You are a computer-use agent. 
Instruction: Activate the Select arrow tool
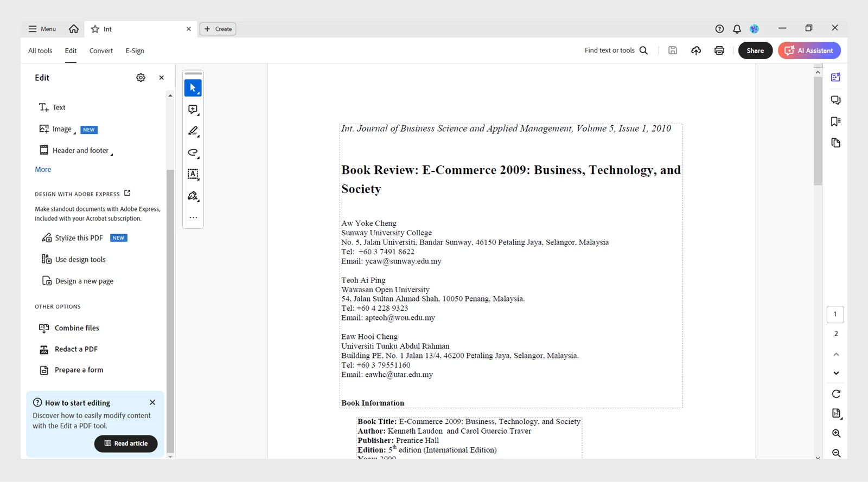[193, 88]
